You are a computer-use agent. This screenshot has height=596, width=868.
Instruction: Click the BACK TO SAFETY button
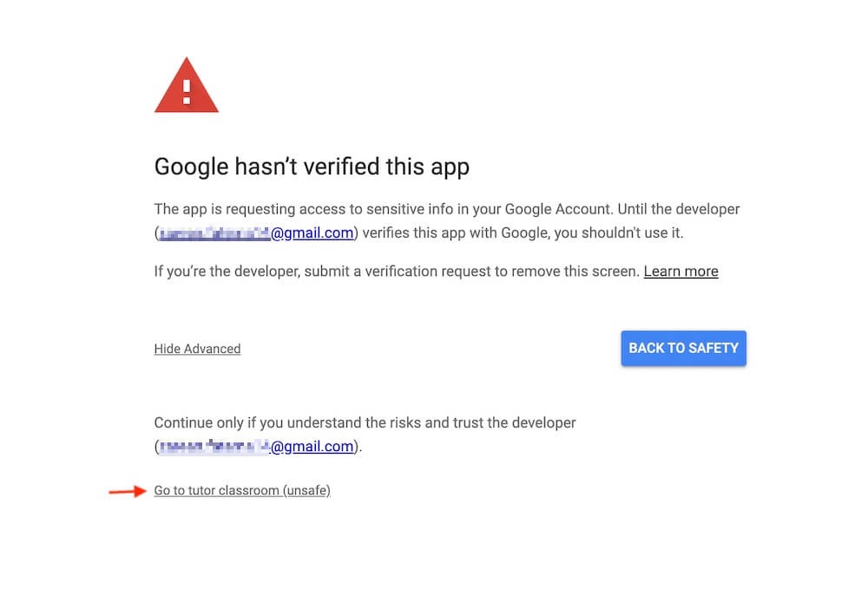684,348
